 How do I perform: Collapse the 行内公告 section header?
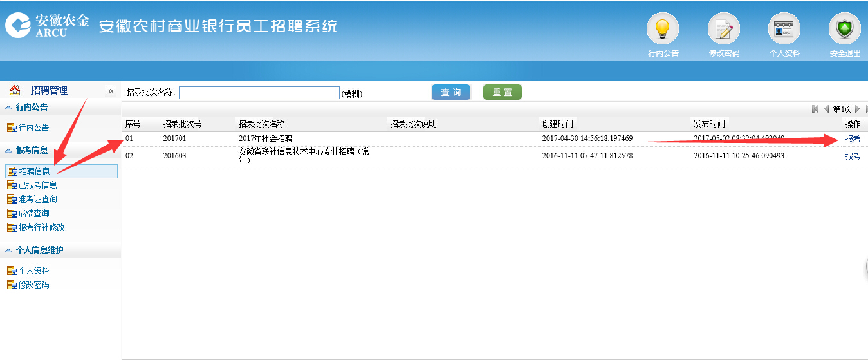pos(60,107)
